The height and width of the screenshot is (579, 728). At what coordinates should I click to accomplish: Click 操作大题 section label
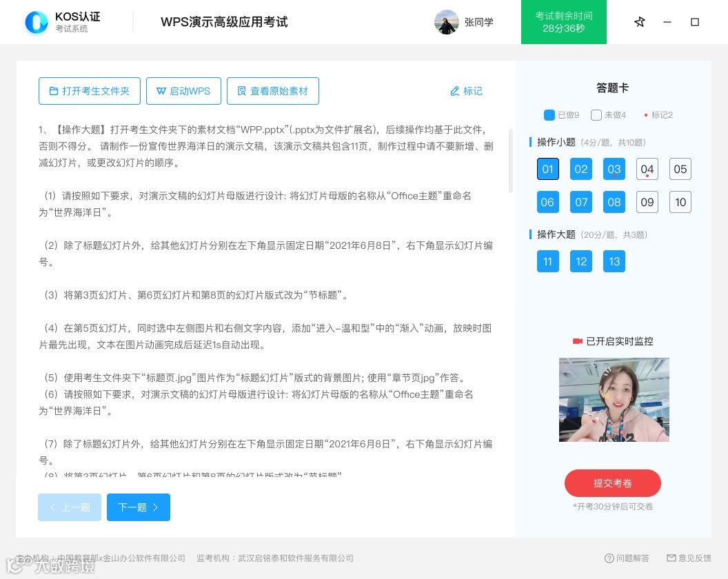pyautogui.click(x=556, y=234)
